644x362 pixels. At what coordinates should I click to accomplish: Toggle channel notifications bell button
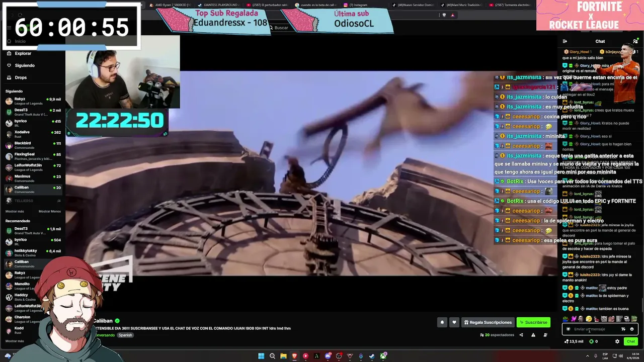click(x=442, y=322)
